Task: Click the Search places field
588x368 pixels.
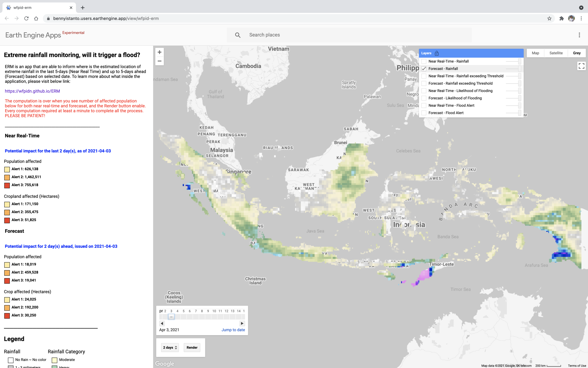Action: click(x=350, y=35)
